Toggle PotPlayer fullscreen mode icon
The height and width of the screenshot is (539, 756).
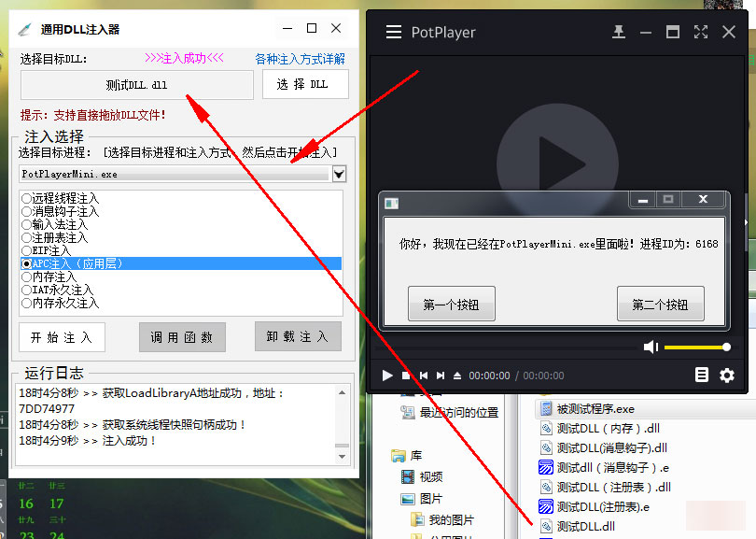pyautogui.click(x=701, y=33)
